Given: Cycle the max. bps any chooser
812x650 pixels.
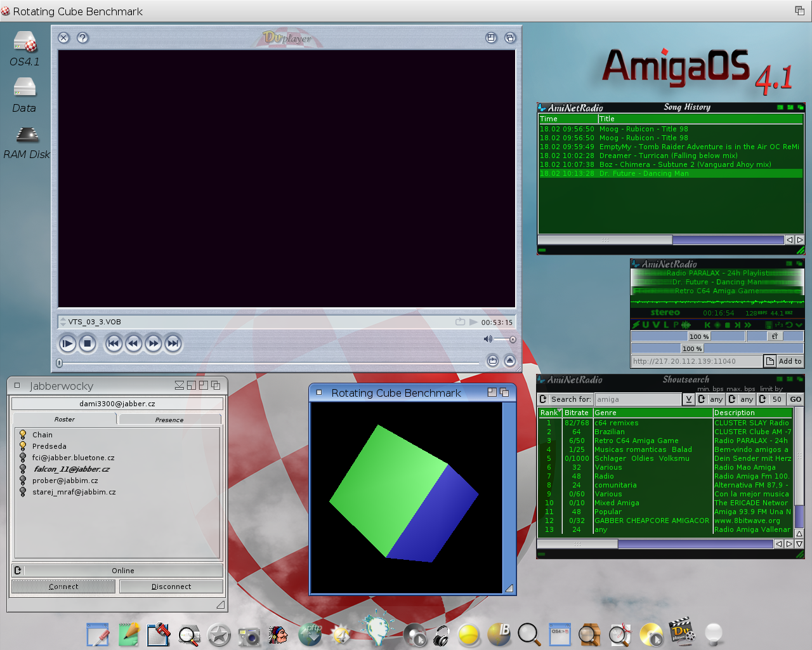Looking at the screenshot, I should (741, 399).
